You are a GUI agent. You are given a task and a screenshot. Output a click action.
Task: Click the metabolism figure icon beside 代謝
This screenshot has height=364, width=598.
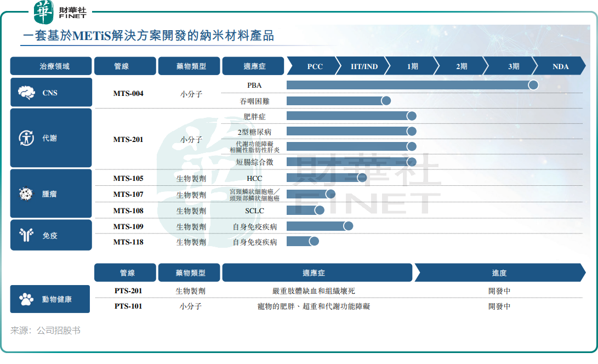coord(26,138)
